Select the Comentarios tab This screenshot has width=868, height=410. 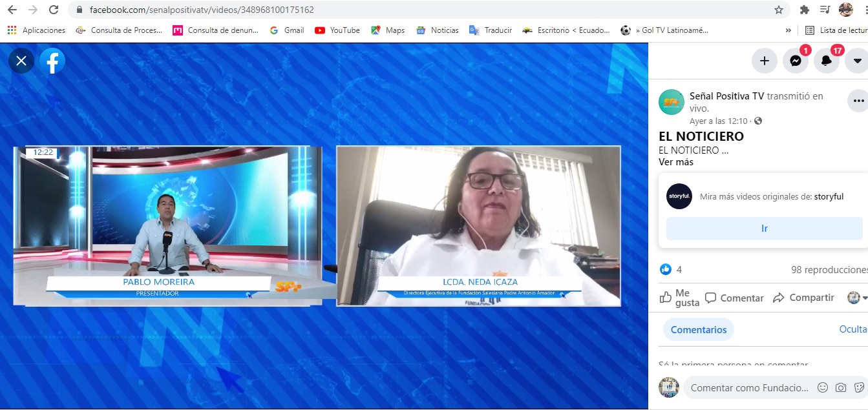point(698,329)
